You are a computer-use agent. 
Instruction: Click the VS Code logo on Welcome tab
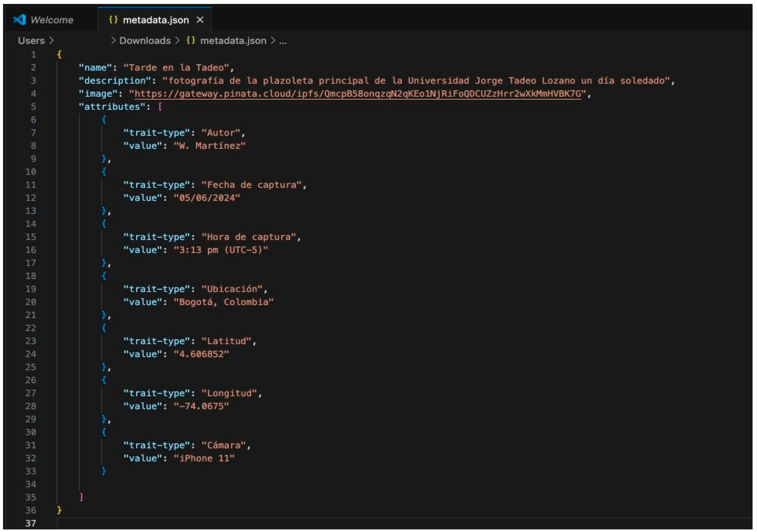(x=19, y=20)
